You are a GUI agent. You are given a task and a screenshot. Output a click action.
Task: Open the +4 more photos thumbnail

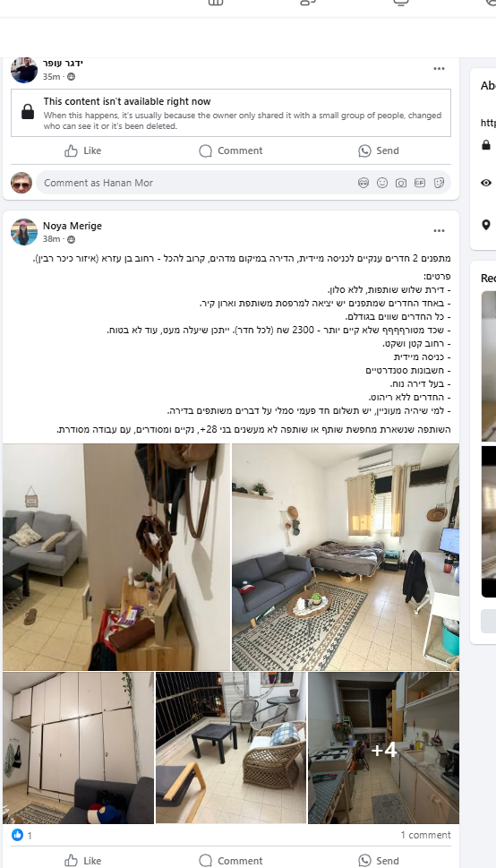click(x=383, y=748)
